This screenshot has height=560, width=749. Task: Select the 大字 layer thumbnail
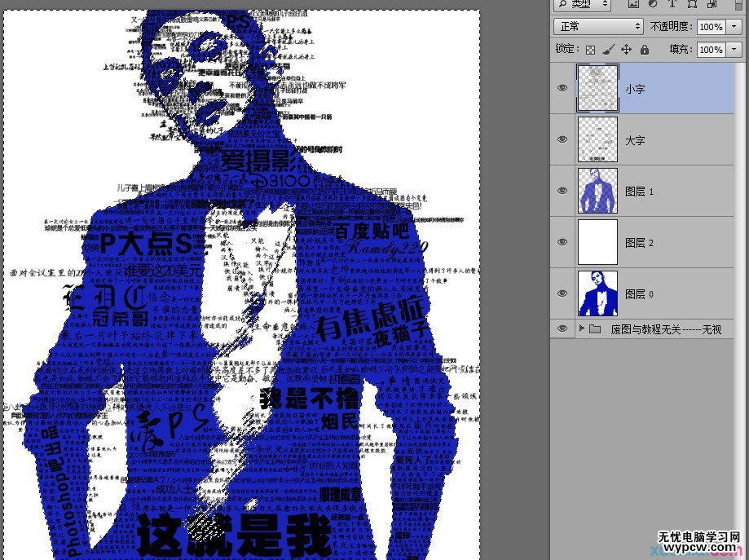(597, 139)
